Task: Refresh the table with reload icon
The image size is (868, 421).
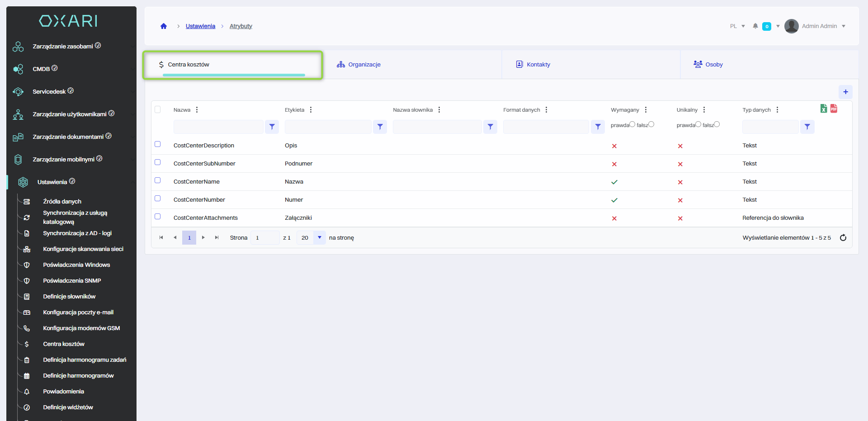Action: point(843,238)
